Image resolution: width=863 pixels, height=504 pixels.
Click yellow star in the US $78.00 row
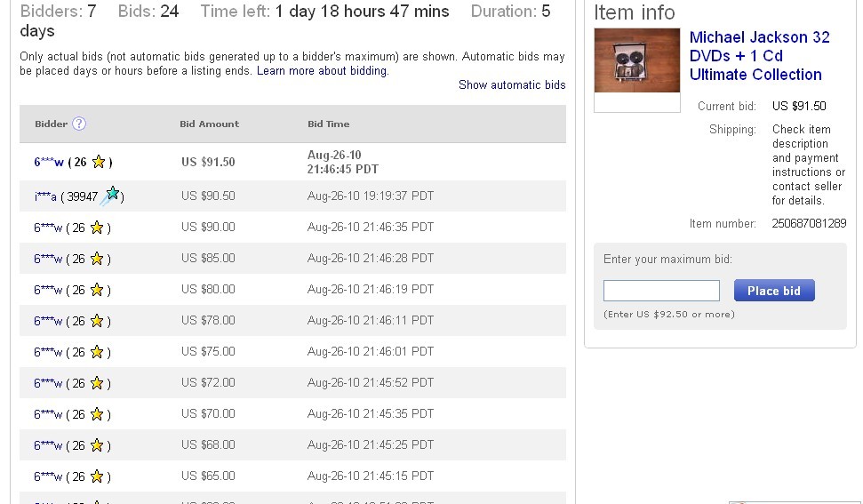pos(97,321)
